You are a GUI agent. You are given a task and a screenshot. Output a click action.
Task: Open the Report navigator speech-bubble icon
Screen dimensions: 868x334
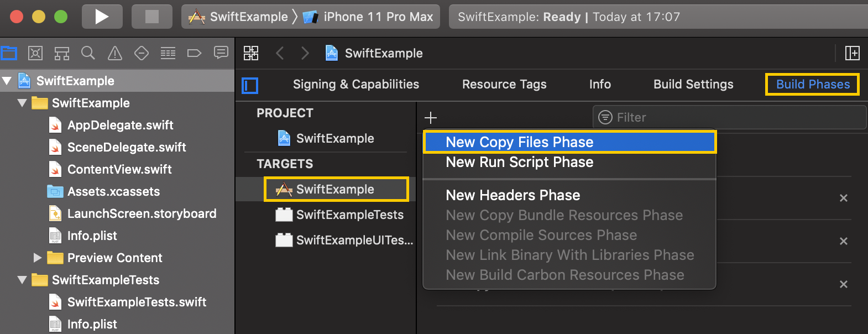click(x=221, y=53)
